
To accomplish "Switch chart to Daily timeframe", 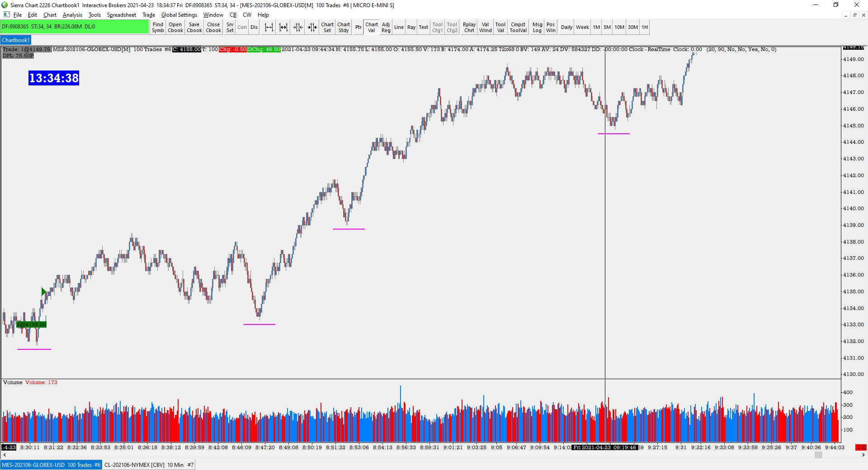I will tap(566, 28).
